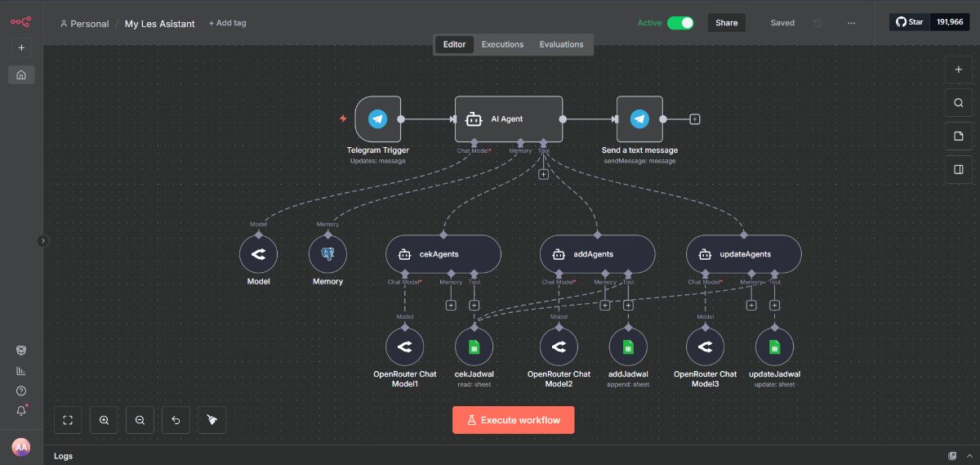The height and width of the screenshot is (465, 980).
Task: Click plus under updateAgents Memory connector
Action: 751,306
